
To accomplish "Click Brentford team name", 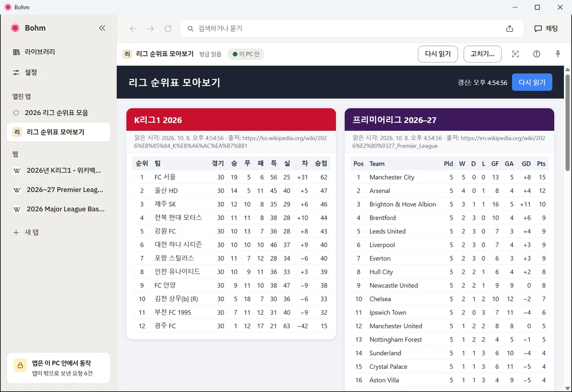I will (383, 218).
